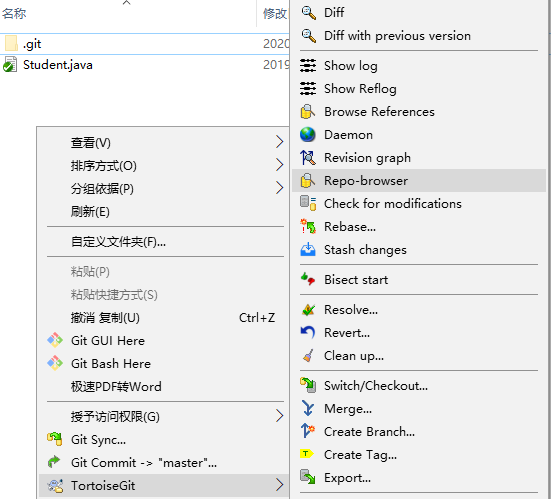551x499 pixels.
Task: Click the .git folder icon
Action: pos(11,44)
